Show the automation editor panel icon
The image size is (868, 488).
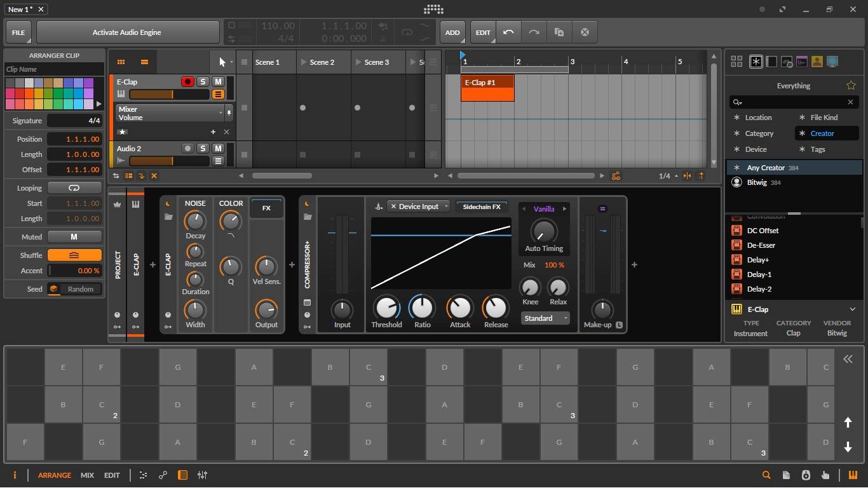coord(163,475)
